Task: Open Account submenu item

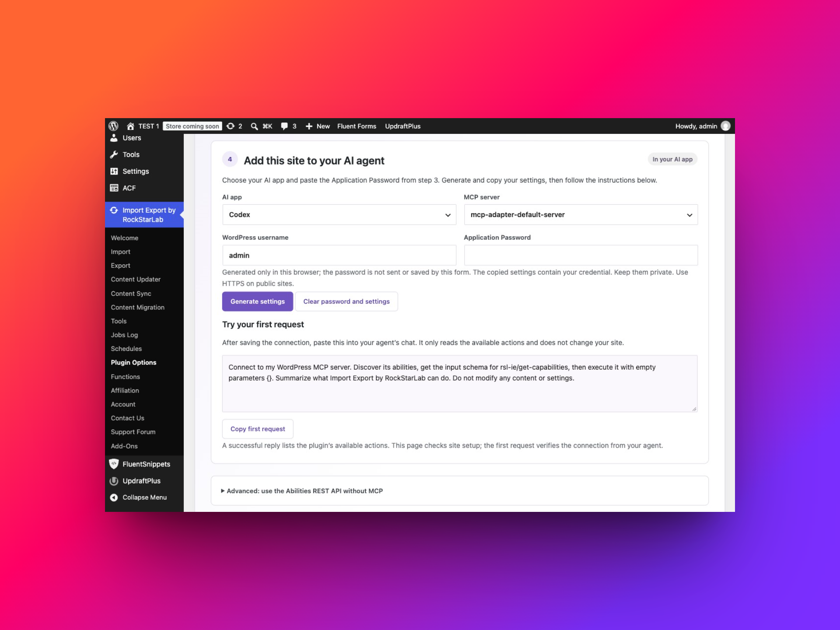Action: [x=123, y=404]
